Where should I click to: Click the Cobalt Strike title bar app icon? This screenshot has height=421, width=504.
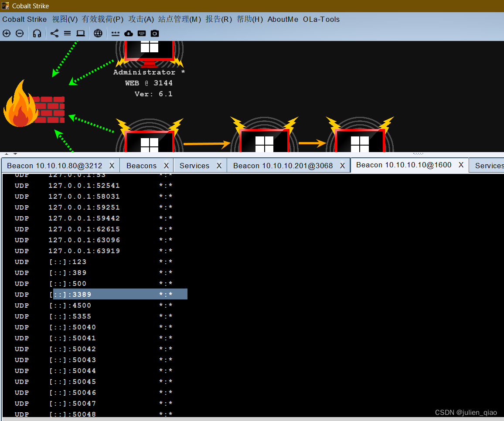click(x=5, y=6)
